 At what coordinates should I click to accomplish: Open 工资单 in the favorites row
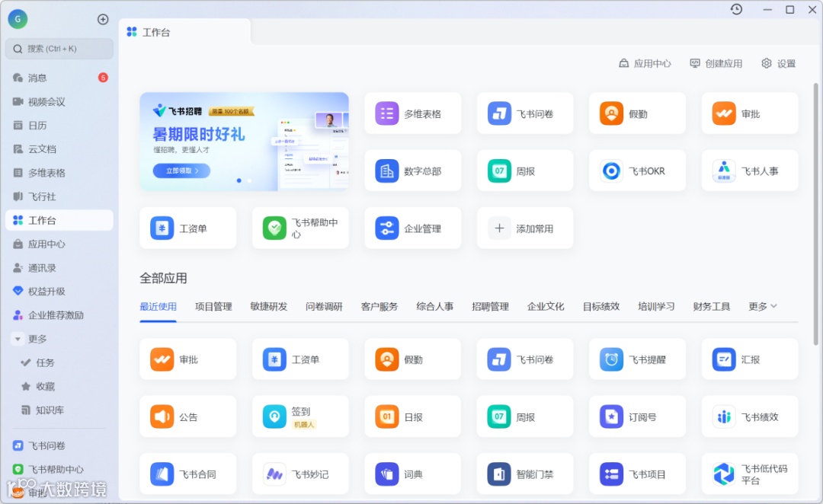click(x=188, y=228)
